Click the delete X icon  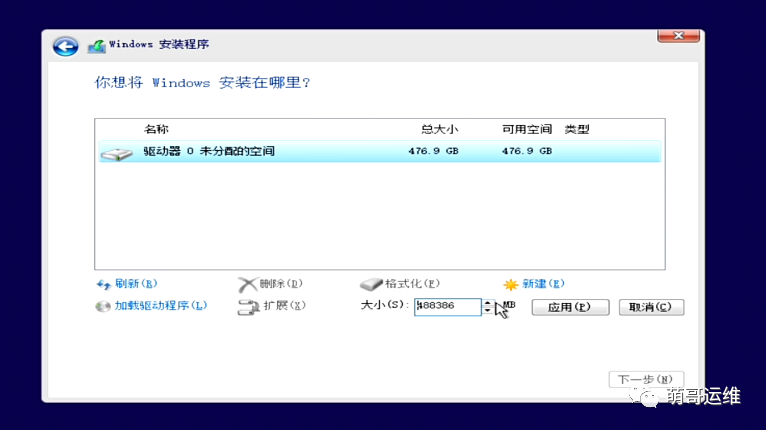247,284
